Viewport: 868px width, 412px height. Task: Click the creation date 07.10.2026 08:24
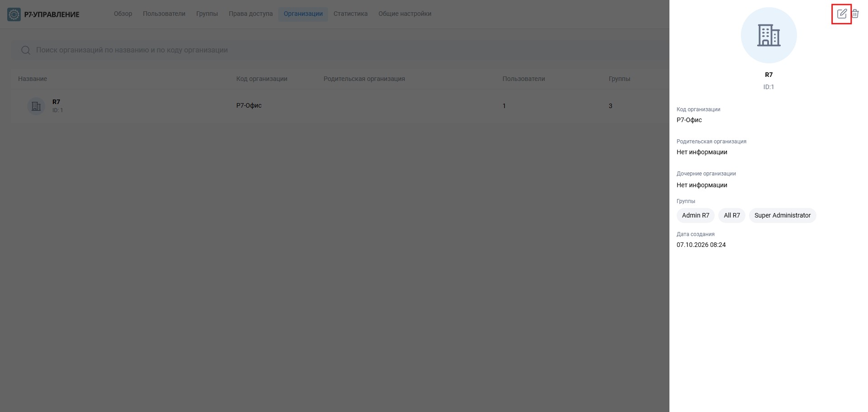click(x=701, y=245)
